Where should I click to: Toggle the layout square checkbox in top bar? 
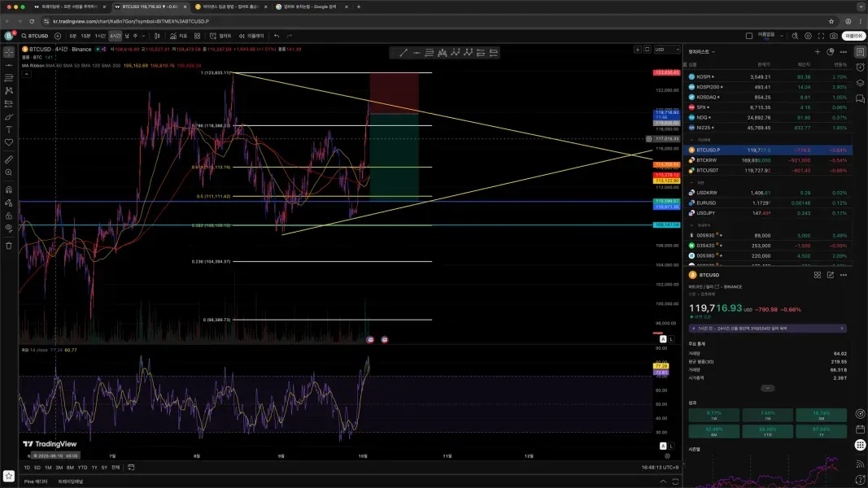(x=749, y=36)
